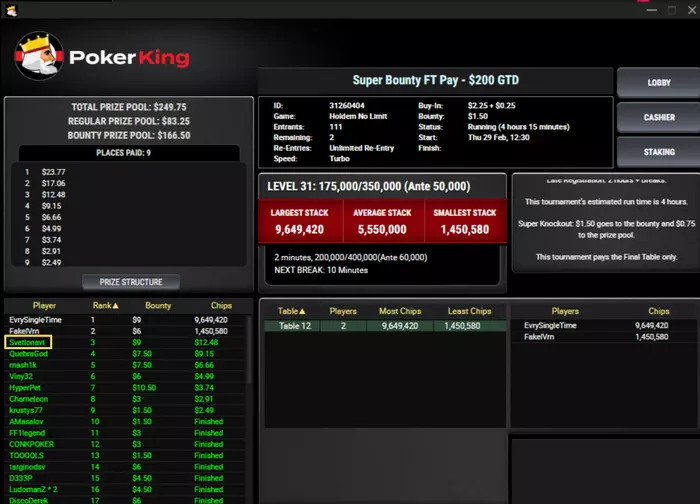
Task: Click the first place prize $23.77
Action: coord(53,172)
